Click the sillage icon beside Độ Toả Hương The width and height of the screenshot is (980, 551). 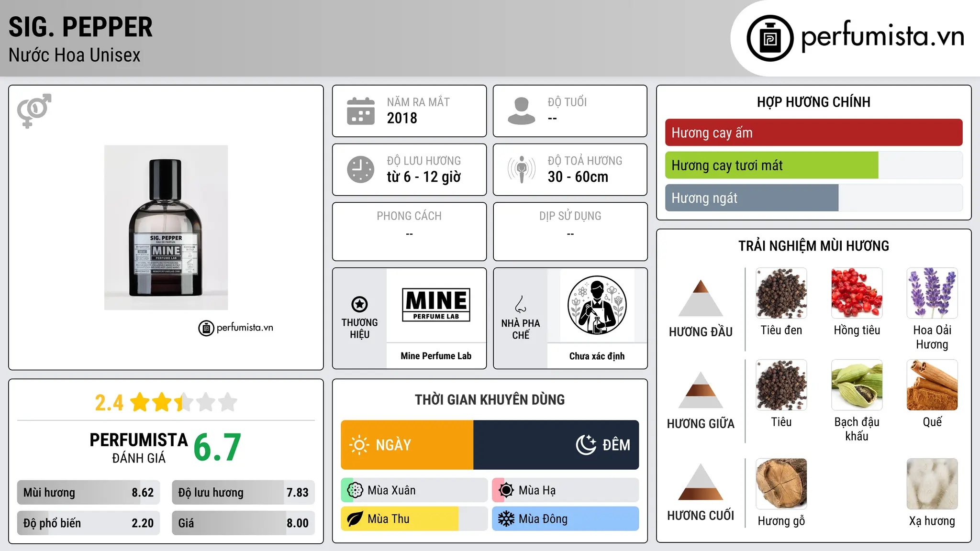click(522, 169)
